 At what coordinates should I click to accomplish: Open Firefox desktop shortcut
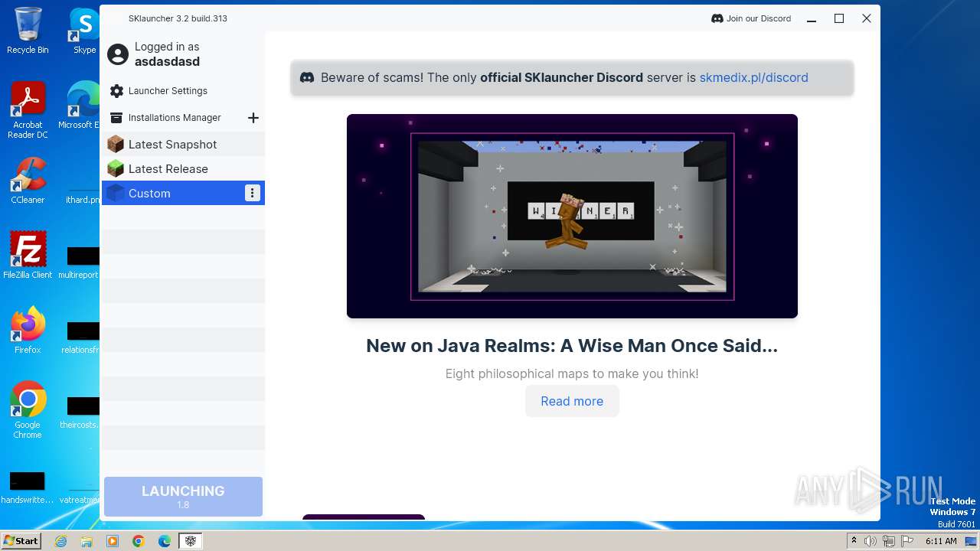click(28, 331)
